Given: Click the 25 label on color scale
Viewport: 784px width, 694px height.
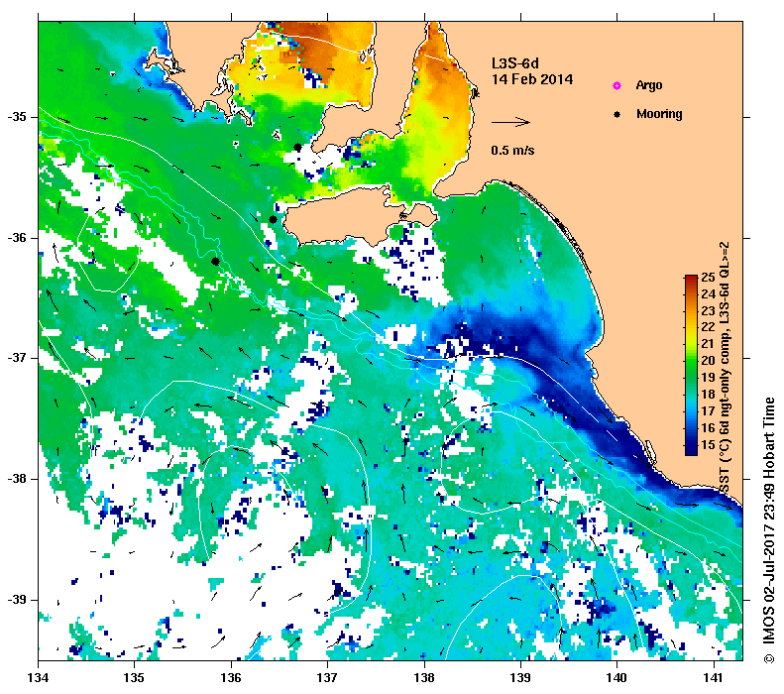Looking at the screenshot, I should point(708,279).
